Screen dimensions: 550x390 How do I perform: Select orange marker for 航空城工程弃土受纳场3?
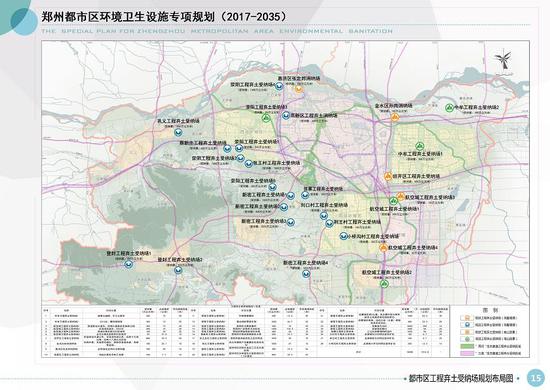point(401,196)
